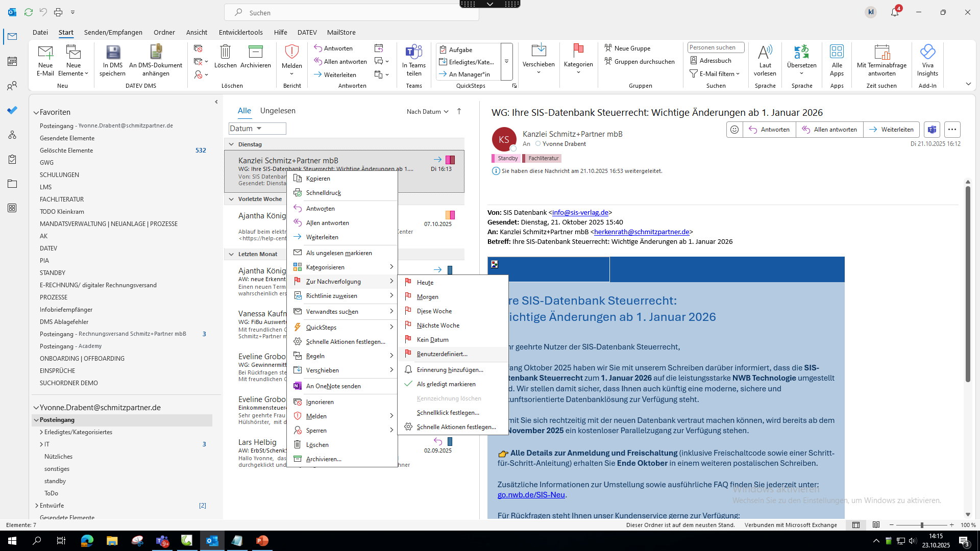Click the notification bell icon

tap(895, 12)
